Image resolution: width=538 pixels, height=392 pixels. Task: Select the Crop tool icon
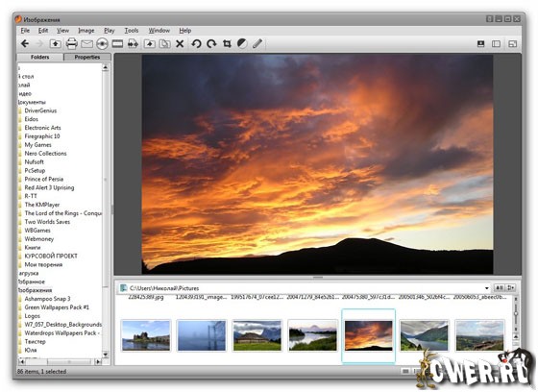[x=227, y=43]
